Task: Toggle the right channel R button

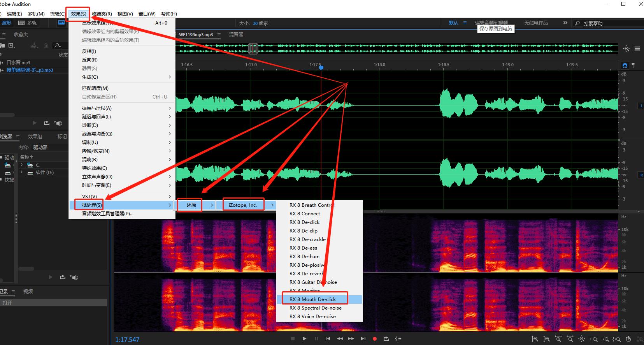Action: (x=641, y=175)
